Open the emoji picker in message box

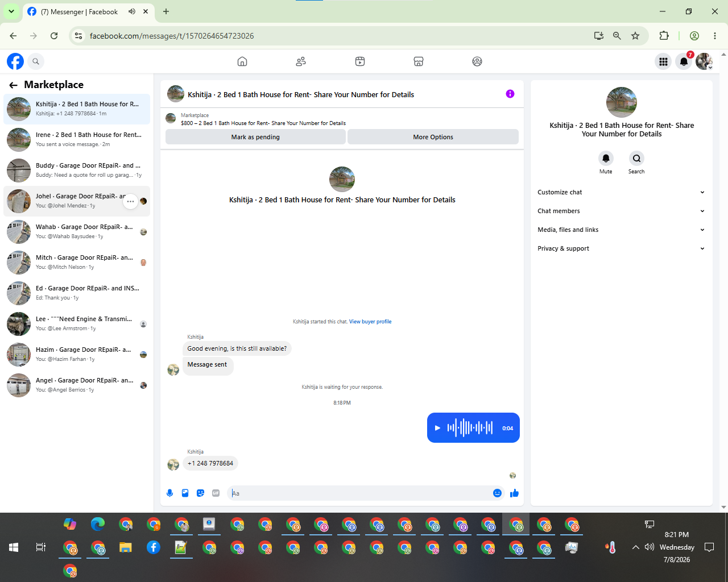(497, 493)
